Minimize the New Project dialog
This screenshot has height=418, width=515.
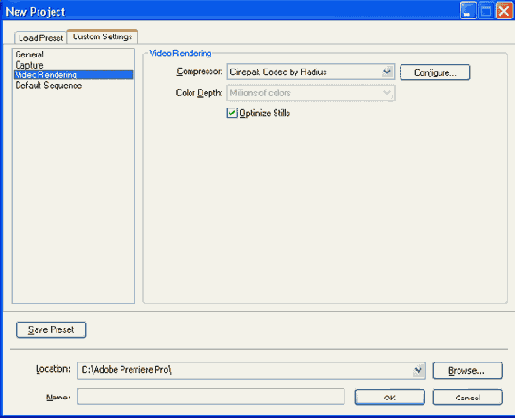[x=468, y=11]
